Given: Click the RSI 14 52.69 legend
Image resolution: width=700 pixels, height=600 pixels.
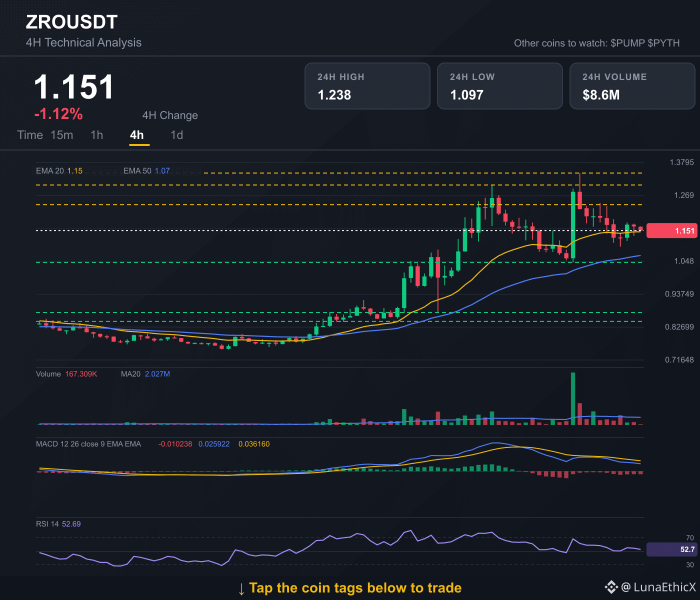Looking at the screenshot, I should pyautogui.click(x=58, y=524).
